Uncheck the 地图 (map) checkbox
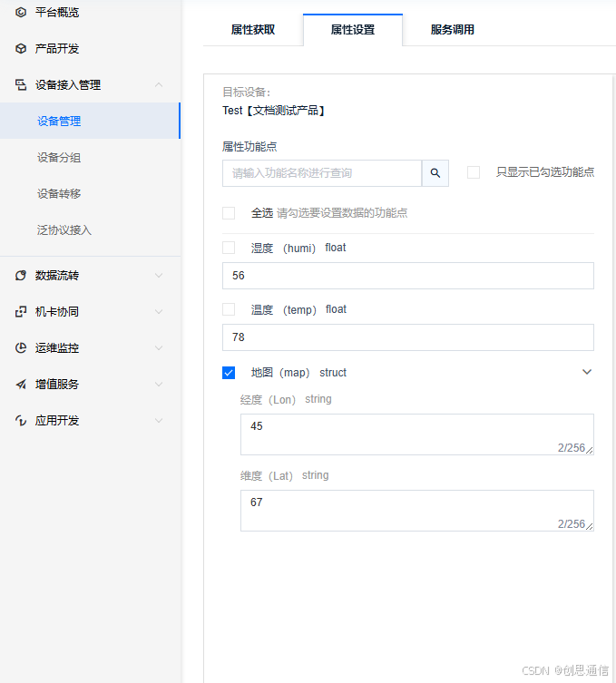Image resolution: width=616 pixels, height=683 pixels. coord(229,373)
